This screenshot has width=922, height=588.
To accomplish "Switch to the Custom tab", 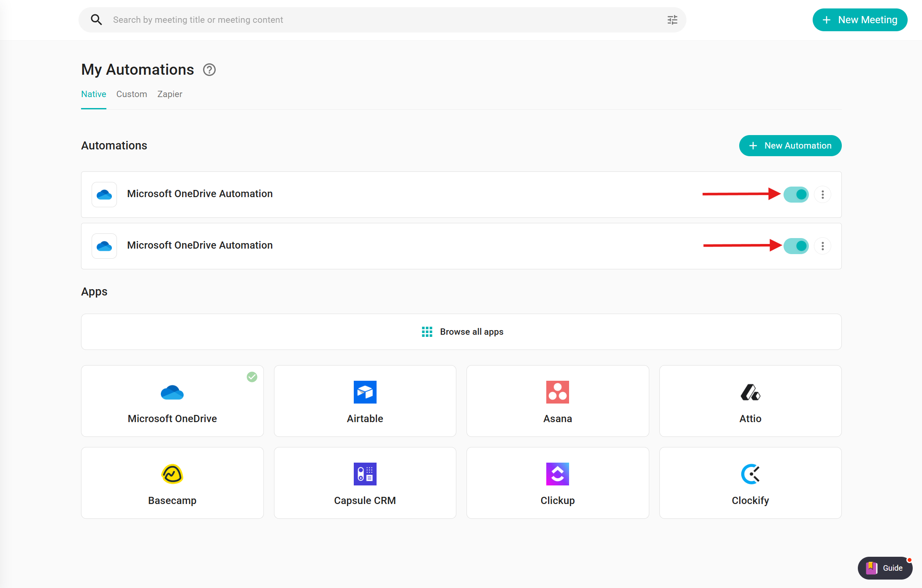I will (132, 94).
